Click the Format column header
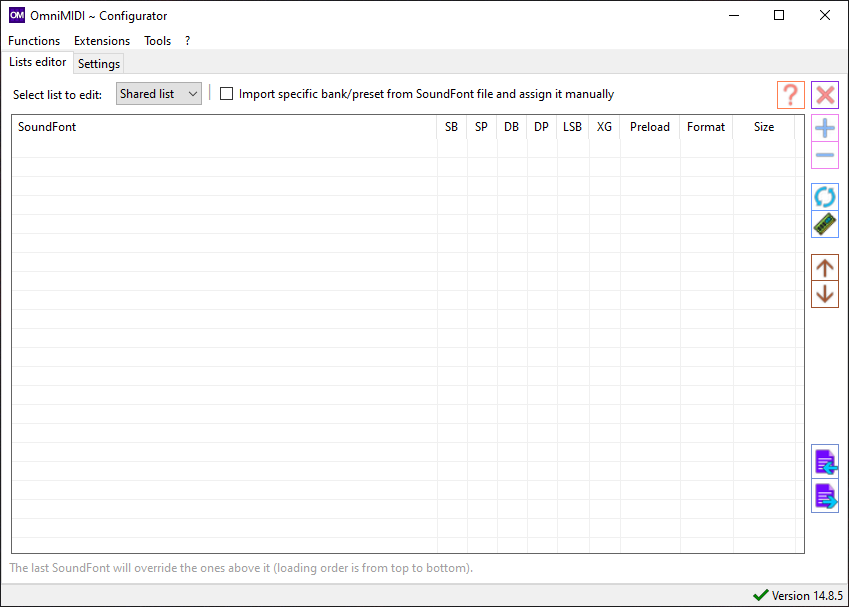Viewport: 849px width, 607px height. 706,127
